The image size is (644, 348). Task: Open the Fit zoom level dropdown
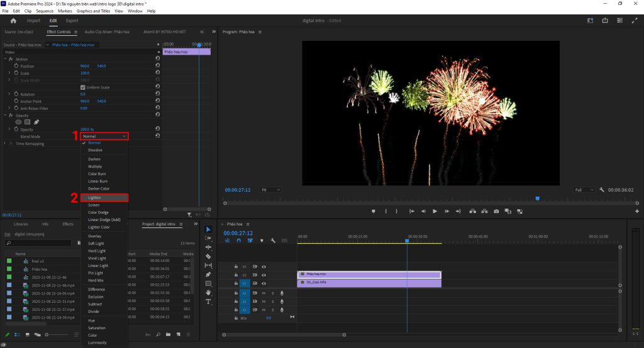pos(272,190)
